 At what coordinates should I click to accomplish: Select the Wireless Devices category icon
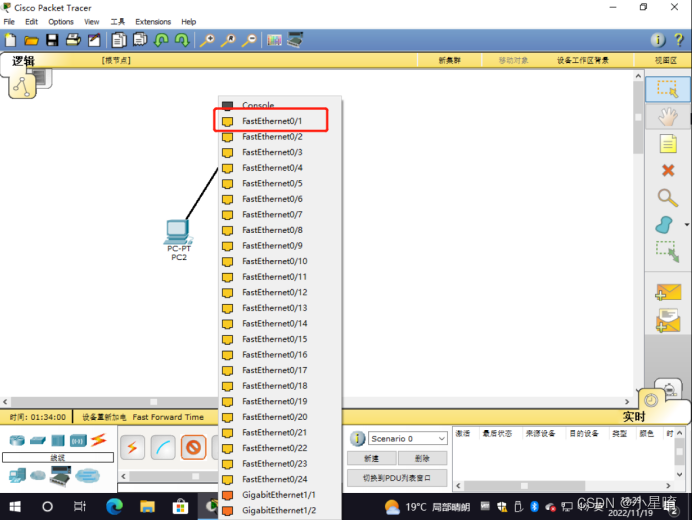pos(78,440)
